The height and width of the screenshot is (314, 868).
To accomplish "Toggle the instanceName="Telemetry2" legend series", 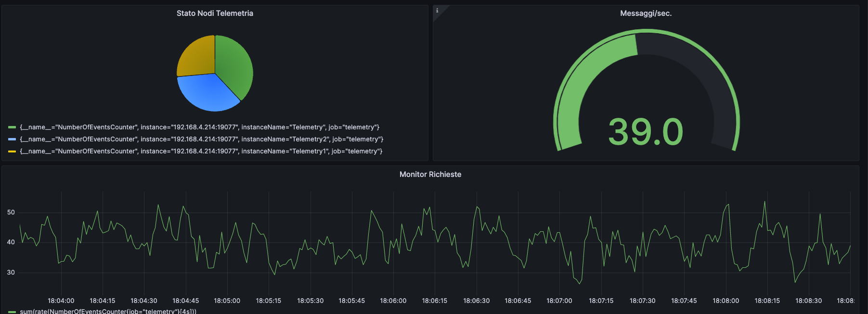I will click(201, 139).
